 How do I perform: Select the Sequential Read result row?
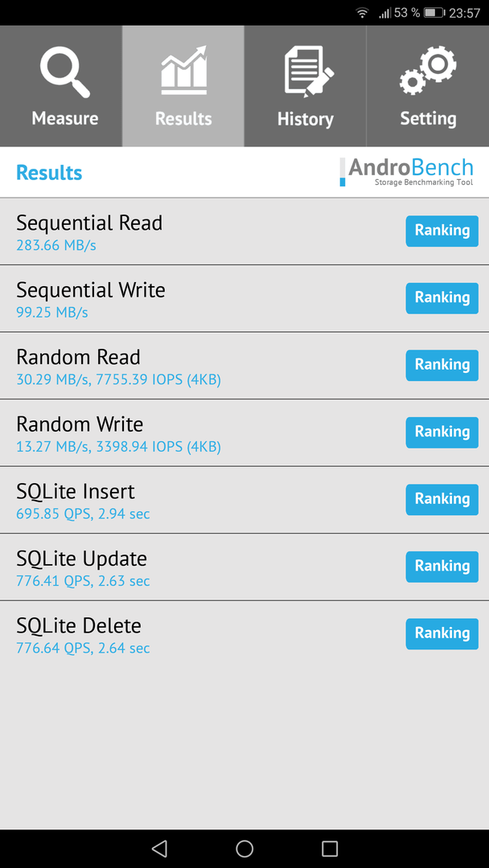(244, 231)
